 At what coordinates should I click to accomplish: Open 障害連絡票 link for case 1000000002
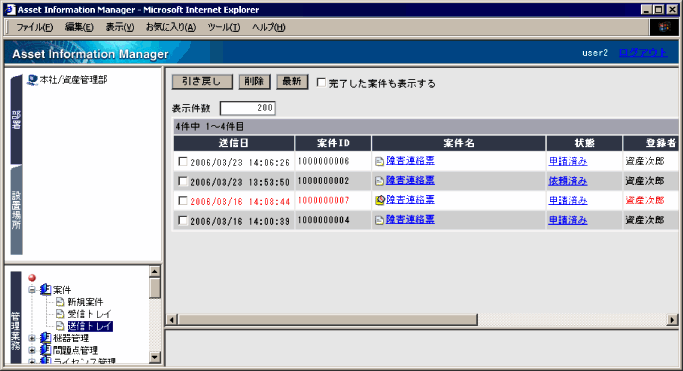coord(410,180)
